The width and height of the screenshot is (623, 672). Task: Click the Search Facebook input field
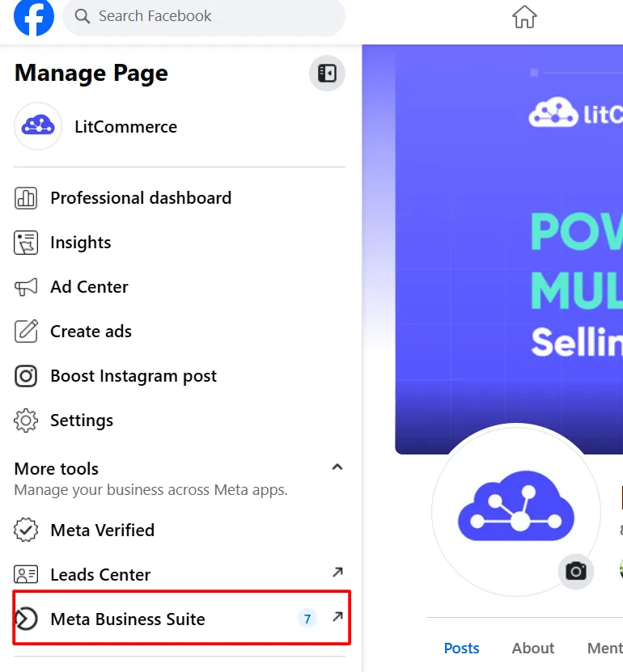click(x=204, y=16)
